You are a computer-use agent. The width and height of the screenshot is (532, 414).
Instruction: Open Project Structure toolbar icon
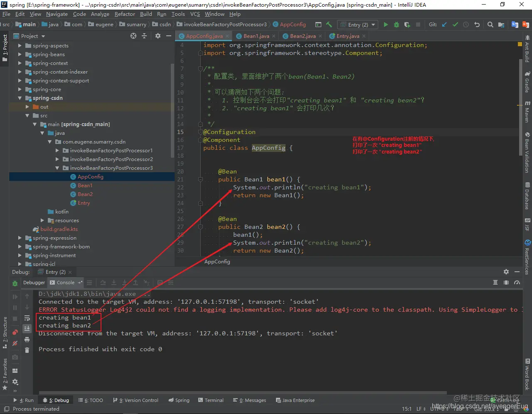[x=501, y=25]
